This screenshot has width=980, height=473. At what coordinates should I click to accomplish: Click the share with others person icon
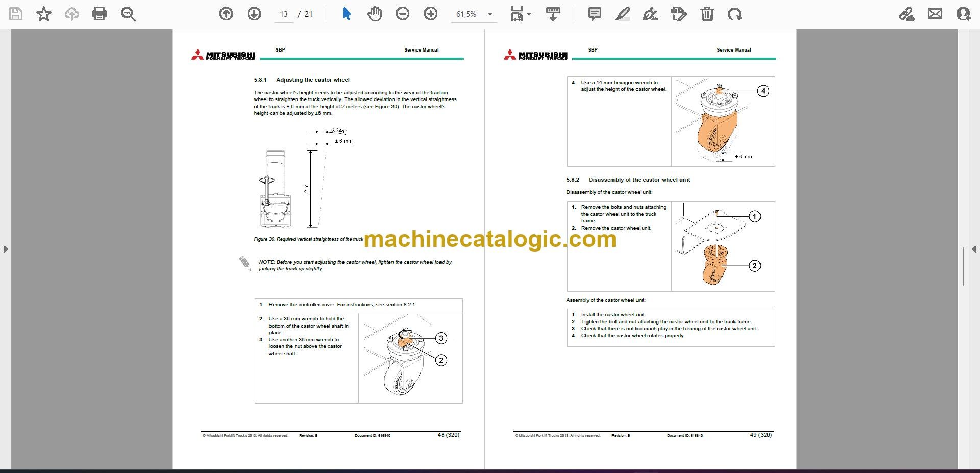pos(963,14)
